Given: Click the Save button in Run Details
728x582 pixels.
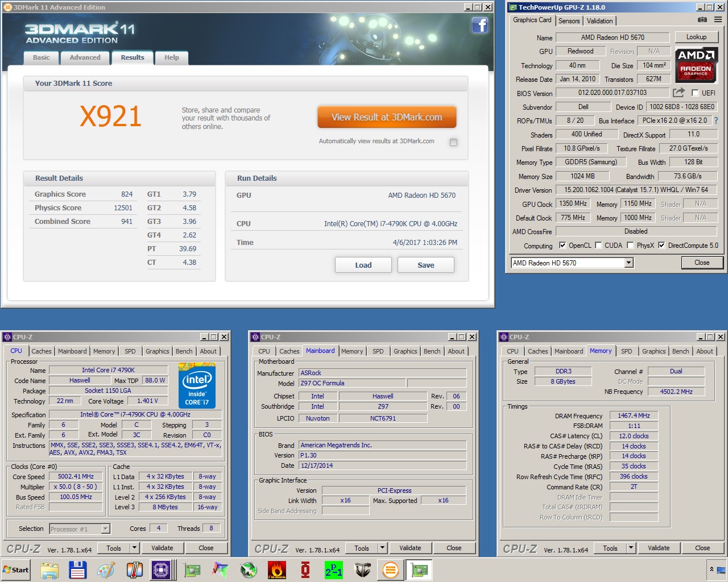Looking at the screenshot, I should [x=426, y=265].
